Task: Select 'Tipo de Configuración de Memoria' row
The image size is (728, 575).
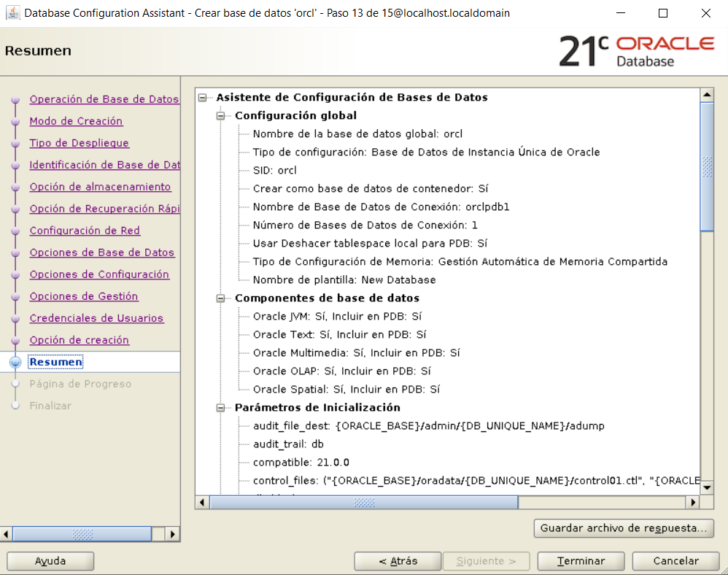Action: point(460,261)
